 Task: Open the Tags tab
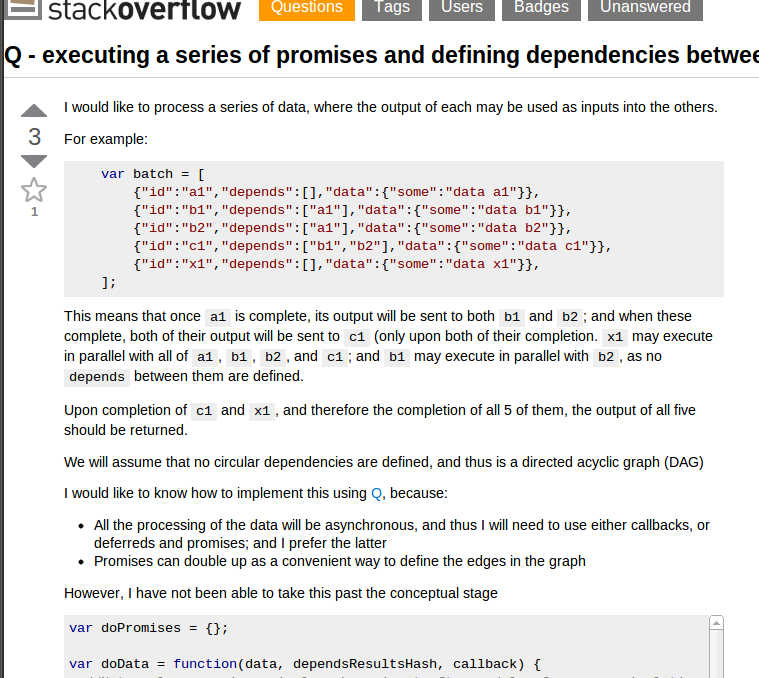[392, 8]
